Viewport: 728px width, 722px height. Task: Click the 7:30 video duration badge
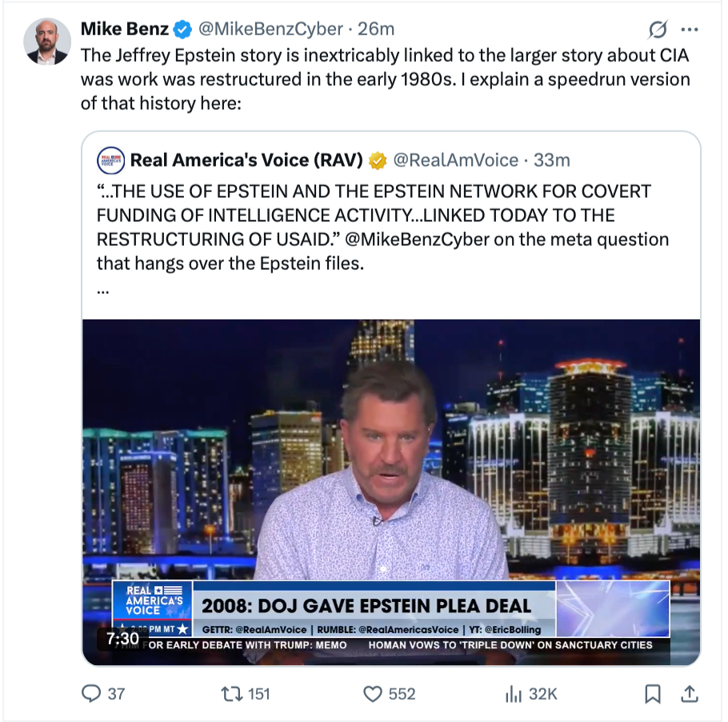[123, 638]
